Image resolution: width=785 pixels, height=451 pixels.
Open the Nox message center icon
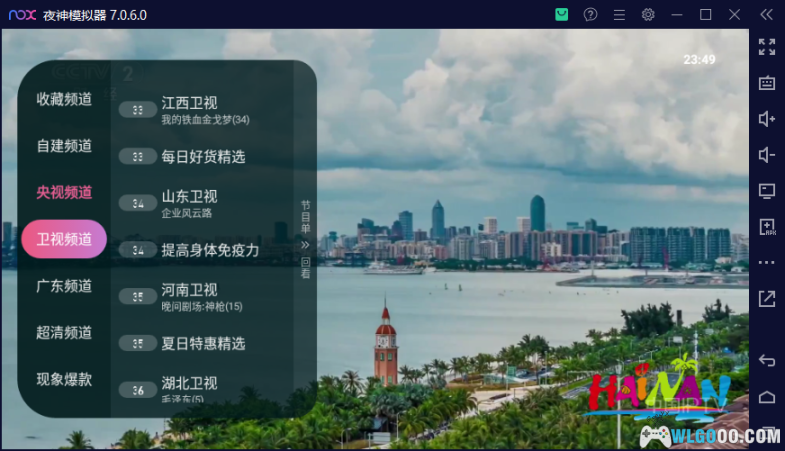click(562, 15)
